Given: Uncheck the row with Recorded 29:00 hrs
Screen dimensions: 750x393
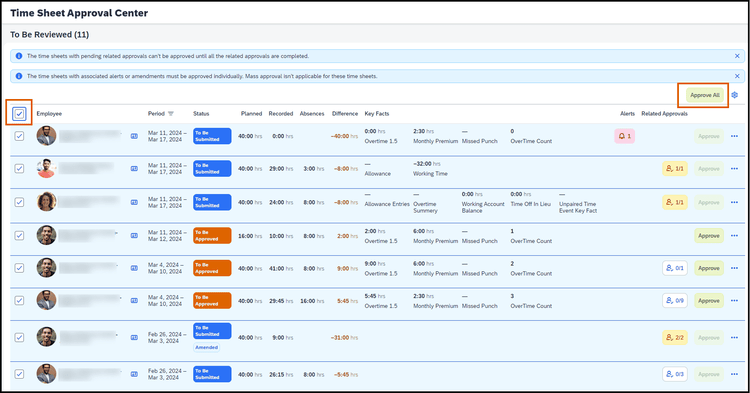Looking at the screenshot, I should pyautogui.click(x=19, y=169).
